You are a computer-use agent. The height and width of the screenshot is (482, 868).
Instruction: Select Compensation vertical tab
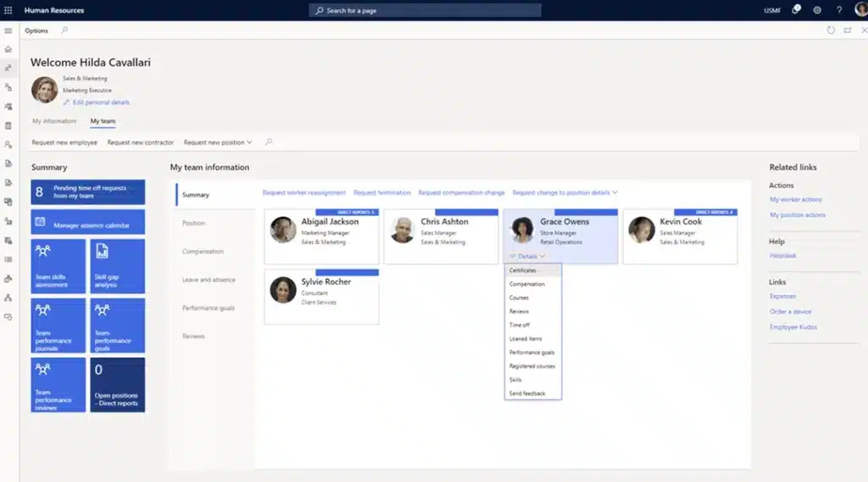coord(203,252)
